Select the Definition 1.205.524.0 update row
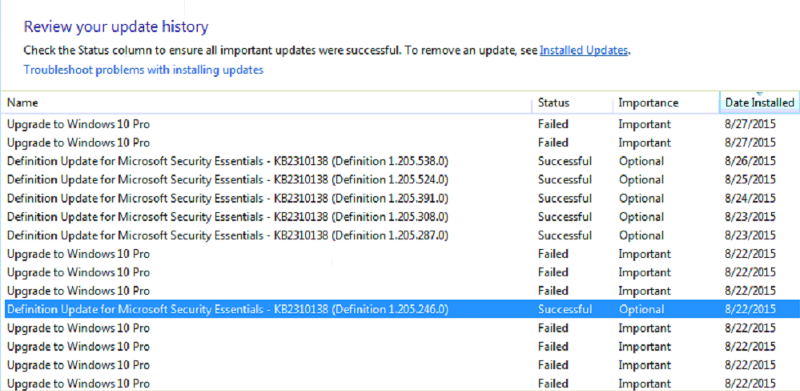The height and width of the screenshot is (391, 800). [402, 180]
